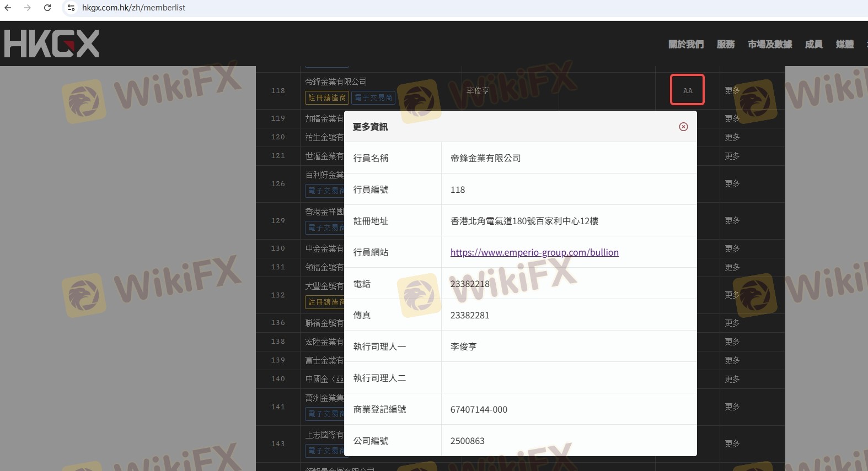Click the HKGX logo

coord(51,44)
